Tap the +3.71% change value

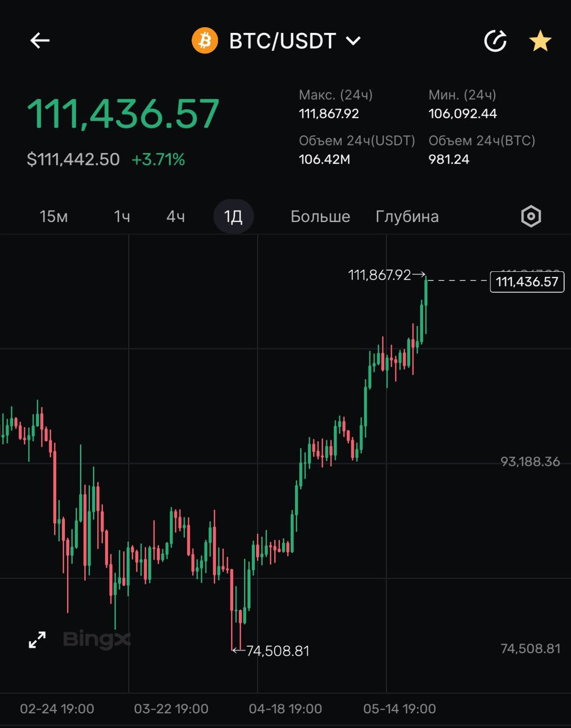[158, 160]
